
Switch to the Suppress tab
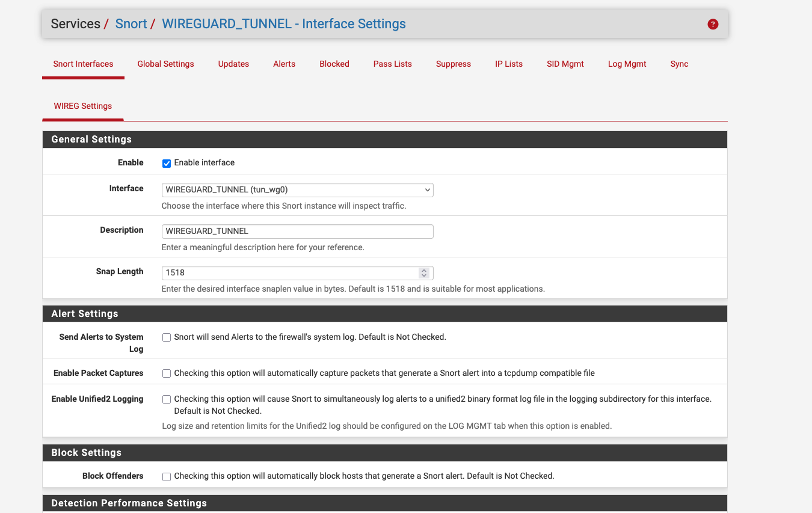click(453, 64)
